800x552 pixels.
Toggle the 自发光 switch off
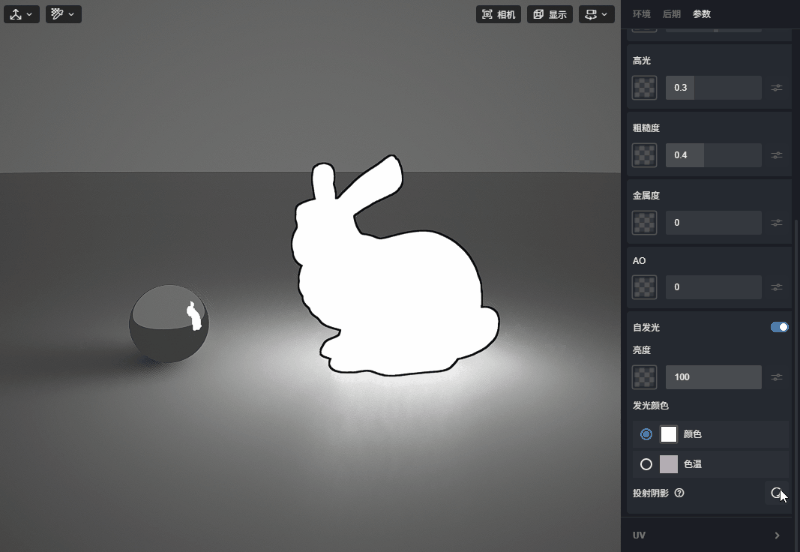(780, 327)
